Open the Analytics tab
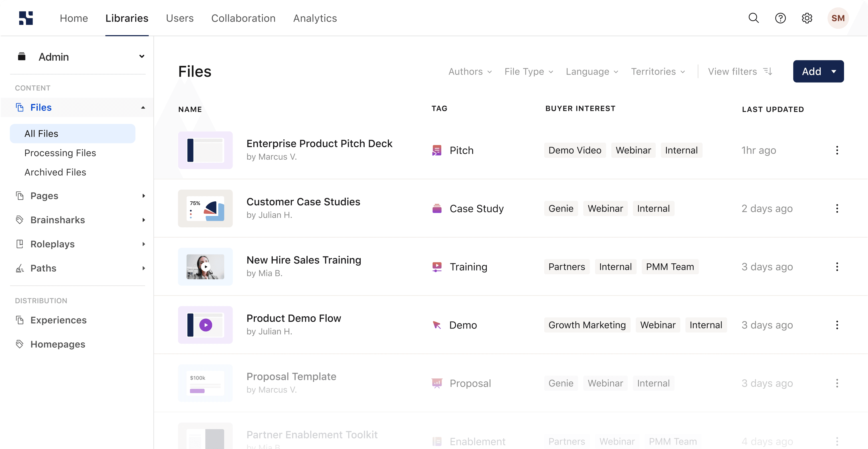Viewport: 868px width, 449px height. [315, 18]
